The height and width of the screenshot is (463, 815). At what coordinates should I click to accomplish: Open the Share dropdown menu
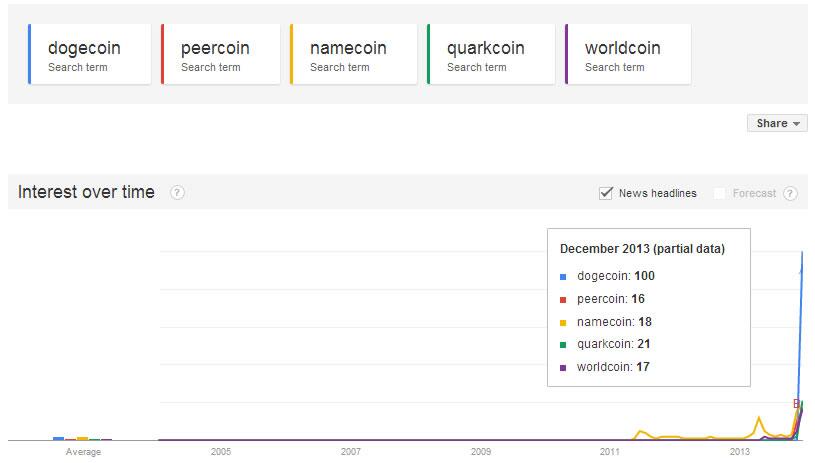click(777, 123)
